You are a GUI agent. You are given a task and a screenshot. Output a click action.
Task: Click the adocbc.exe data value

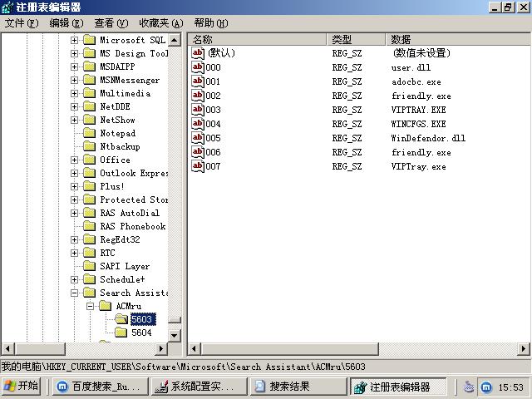416,81
